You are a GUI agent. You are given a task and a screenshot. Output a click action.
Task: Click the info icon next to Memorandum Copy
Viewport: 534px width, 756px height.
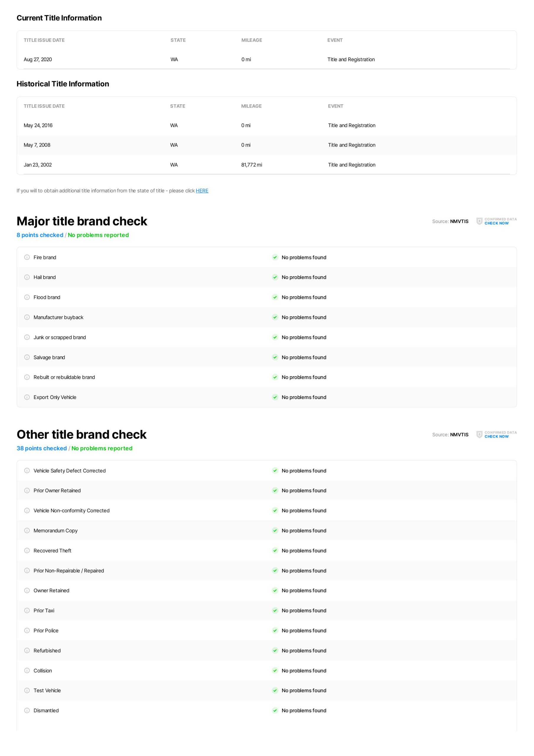point(27,530)
